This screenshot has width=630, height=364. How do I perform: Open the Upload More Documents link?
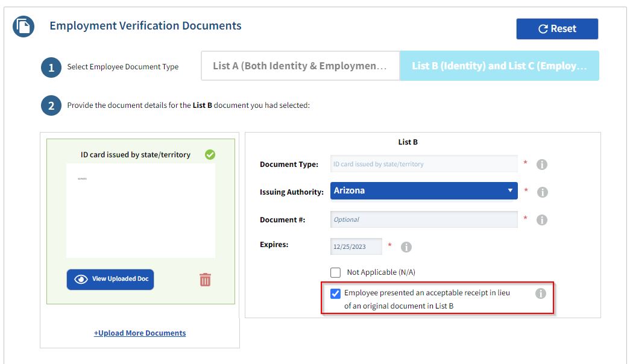(x=140, y=333)
